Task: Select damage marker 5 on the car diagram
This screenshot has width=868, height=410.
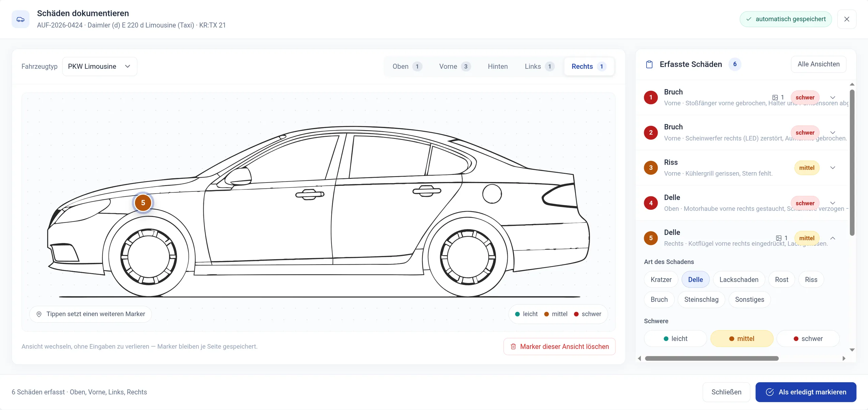Action: coord(143,203)
